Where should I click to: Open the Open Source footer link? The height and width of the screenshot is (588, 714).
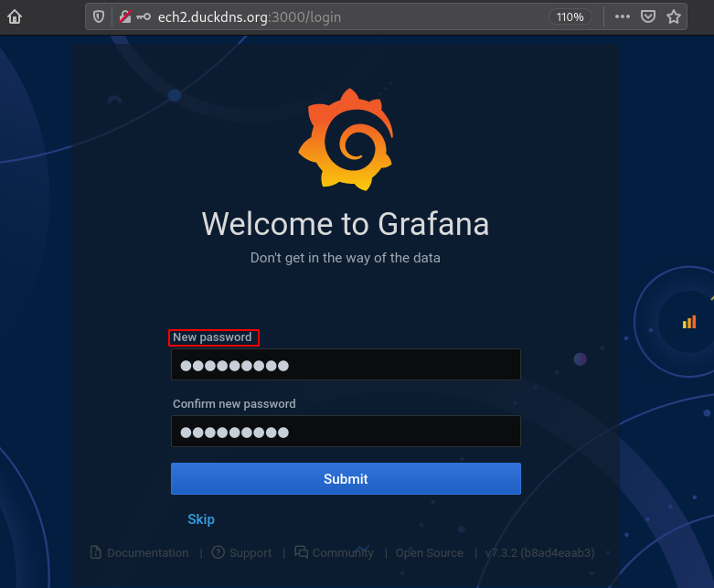point(429,553)
